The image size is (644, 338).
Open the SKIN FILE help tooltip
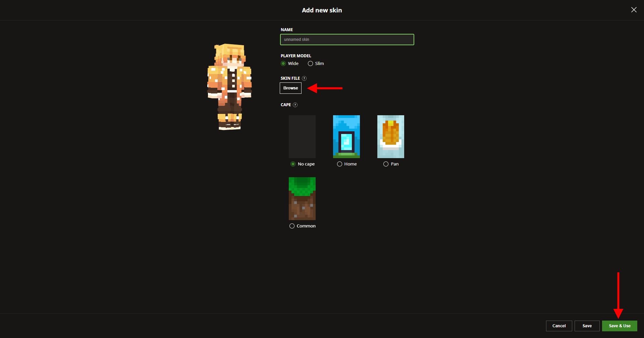[304, 78]
